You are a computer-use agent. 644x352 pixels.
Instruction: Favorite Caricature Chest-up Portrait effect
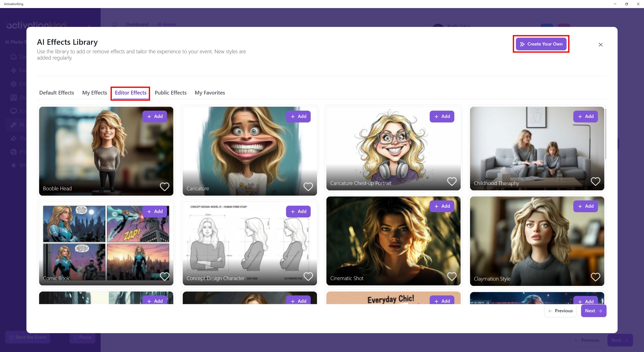pyautogui.click(x=452, y=181)
